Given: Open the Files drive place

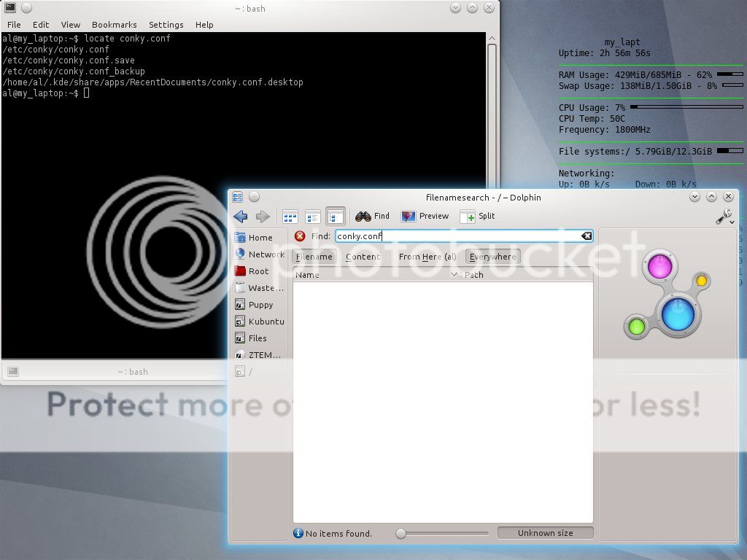Looking at the screenshot, I should click(x=251, y=338).
